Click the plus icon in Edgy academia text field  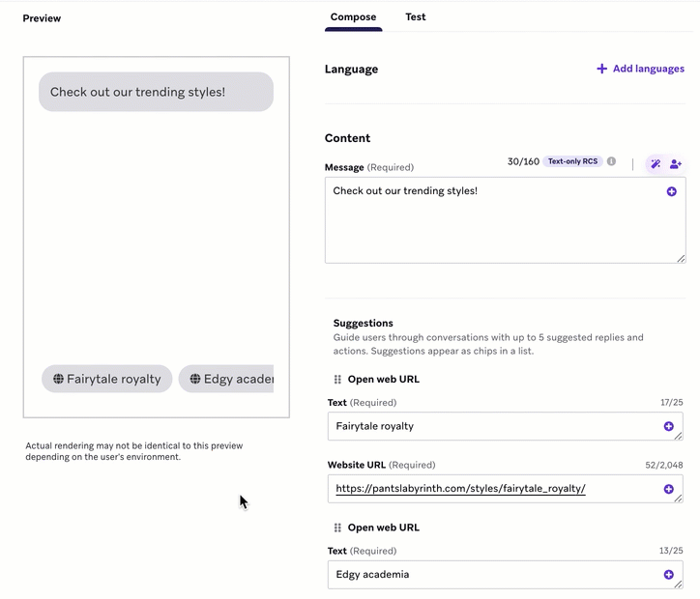click(x=668, y=575)
